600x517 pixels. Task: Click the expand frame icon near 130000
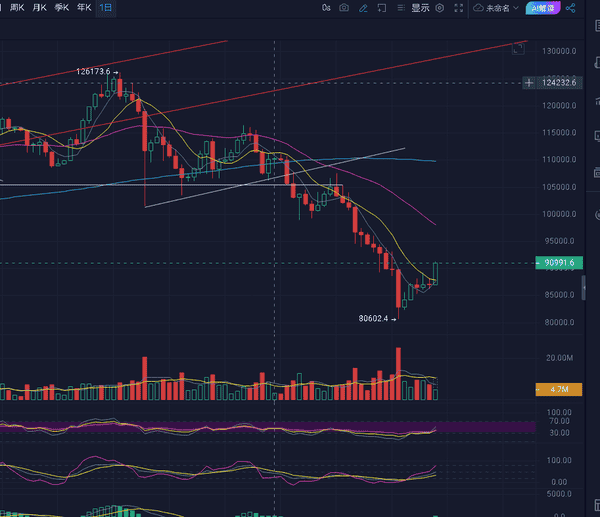(x=519, y=47)
